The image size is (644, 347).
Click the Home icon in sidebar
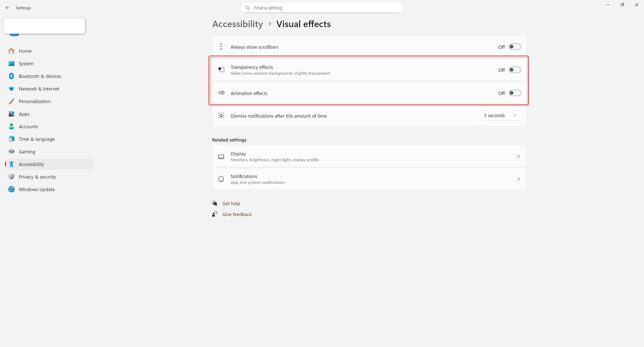tap(11, 51)
